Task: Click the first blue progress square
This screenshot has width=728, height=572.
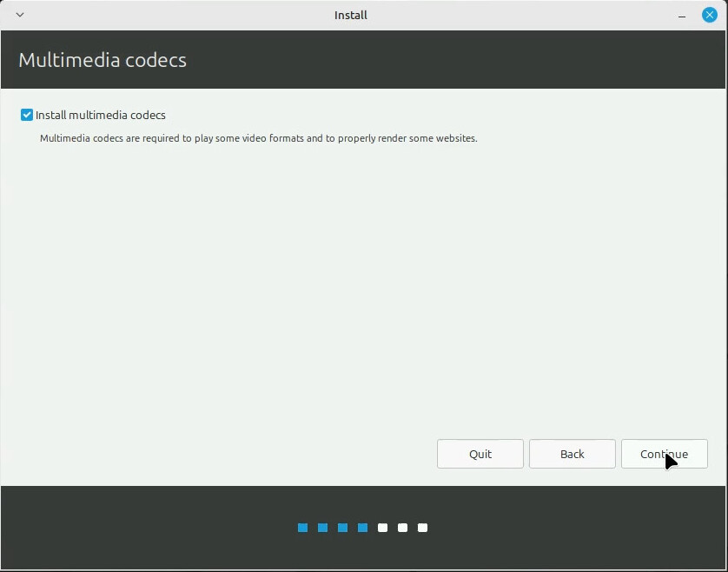Action: (302, 528)
